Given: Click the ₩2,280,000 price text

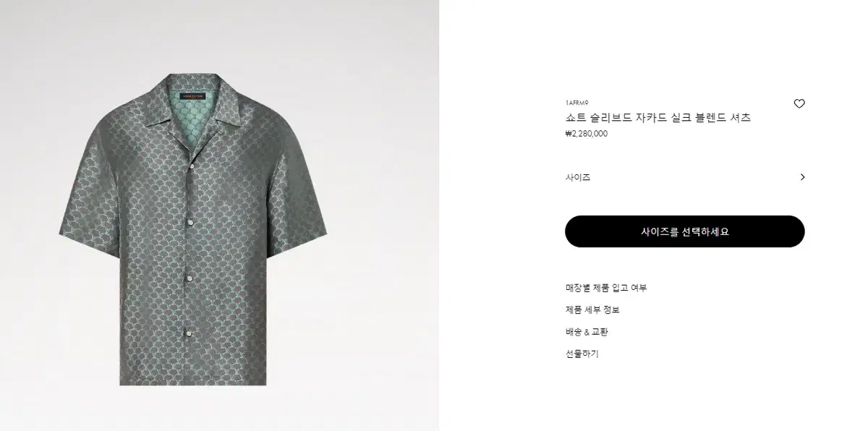Looking at the screenshot, I should [x=586, y=133].
